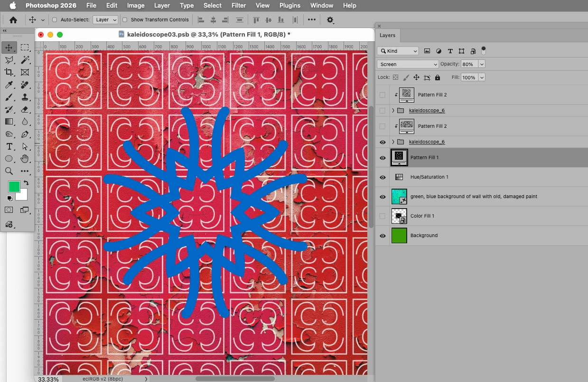The width and height of the screenshot is (588, 382).
Task: Switch to the Layers panel tab
Action: point(387,35)
